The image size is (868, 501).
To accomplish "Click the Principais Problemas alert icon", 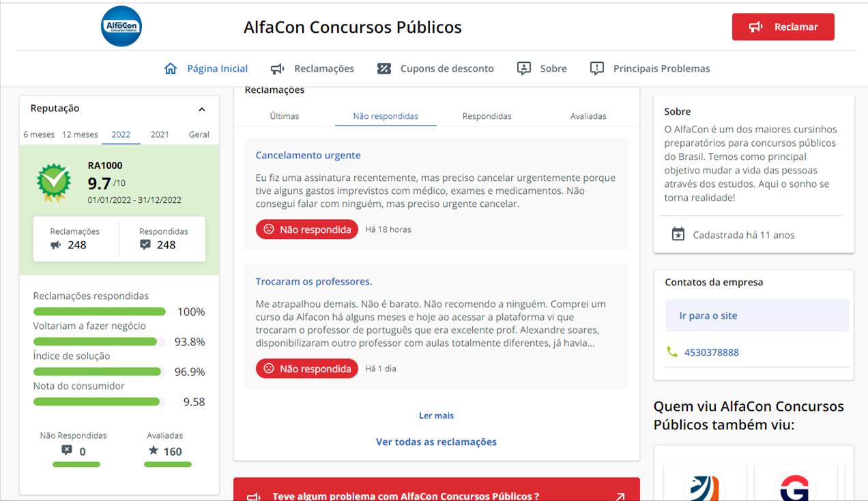I will pyautogui.click(x=597, y=68).
